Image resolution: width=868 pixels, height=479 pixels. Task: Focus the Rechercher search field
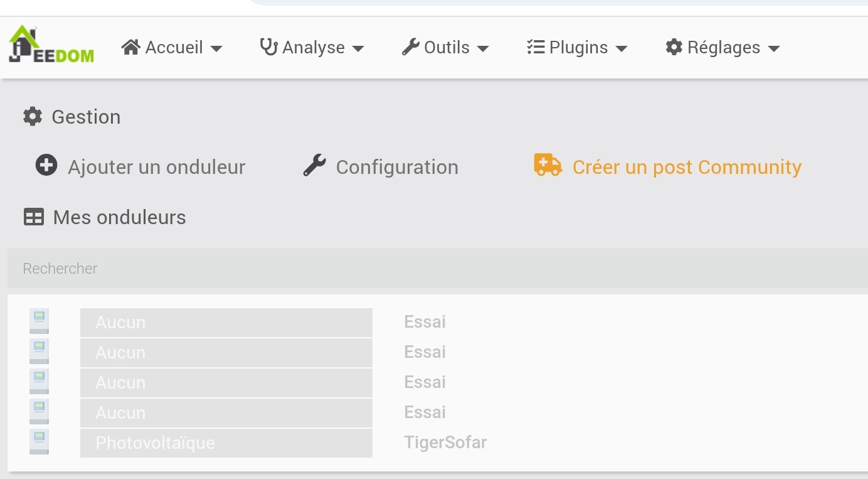433,268
